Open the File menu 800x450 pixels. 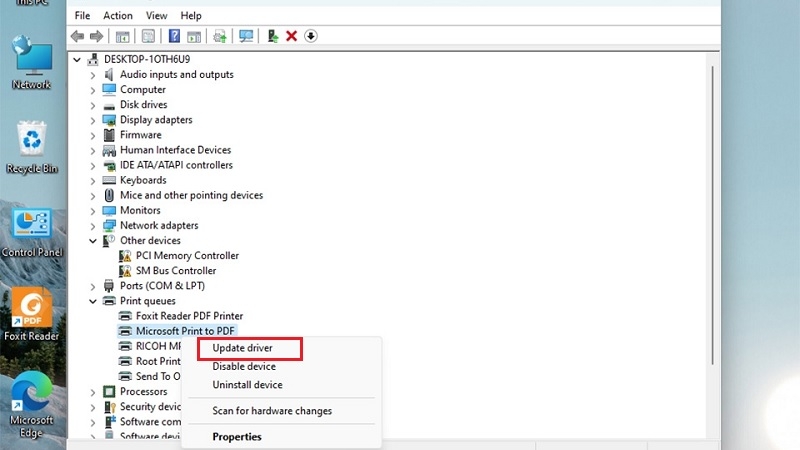(82, 16)
